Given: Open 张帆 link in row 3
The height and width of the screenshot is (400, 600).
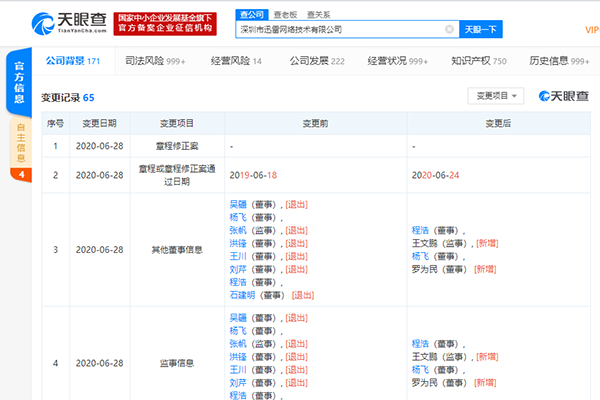Looking at the screenshot, I should coord(238,230).
